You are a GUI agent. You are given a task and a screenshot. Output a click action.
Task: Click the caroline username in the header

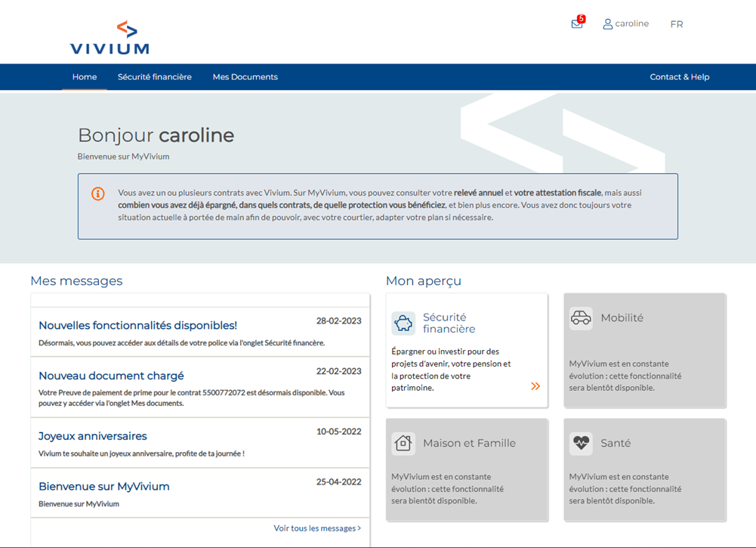pos(631,23)
